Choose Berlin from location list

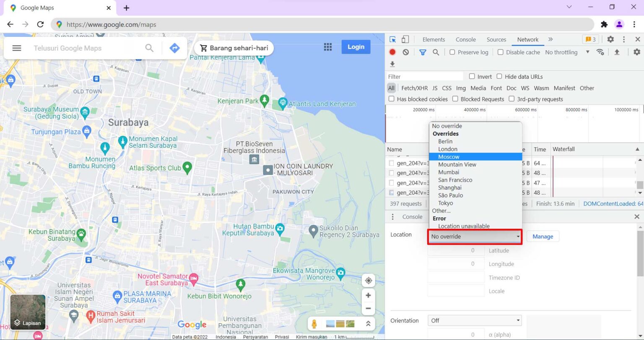(x=475, y=141)
